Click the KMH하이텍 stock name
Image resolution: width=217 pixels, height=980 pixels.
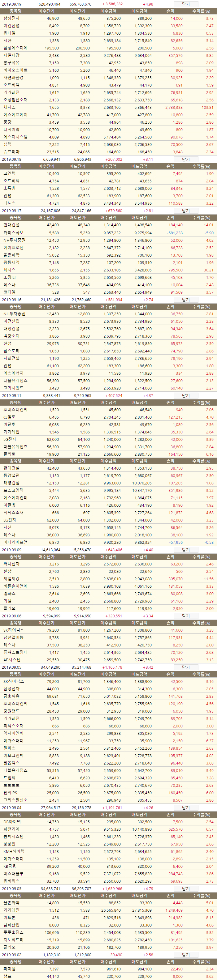coord(14,851)
